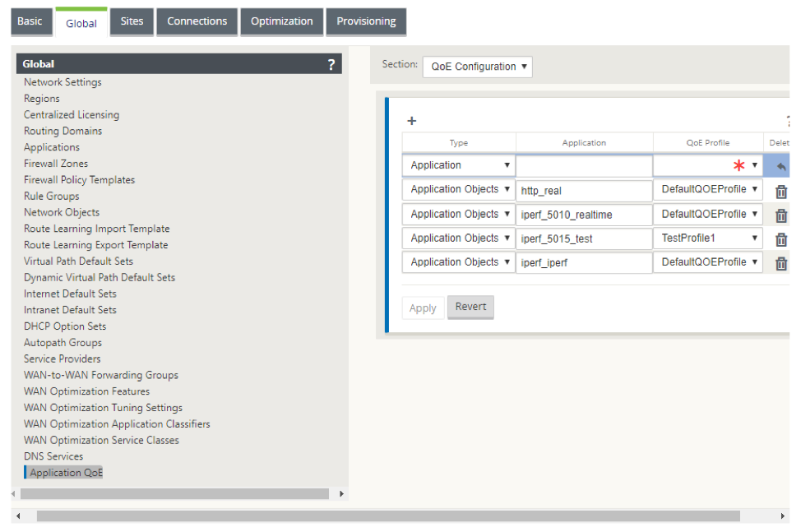Expand Type dropdown showing Application

pos(458,165)
